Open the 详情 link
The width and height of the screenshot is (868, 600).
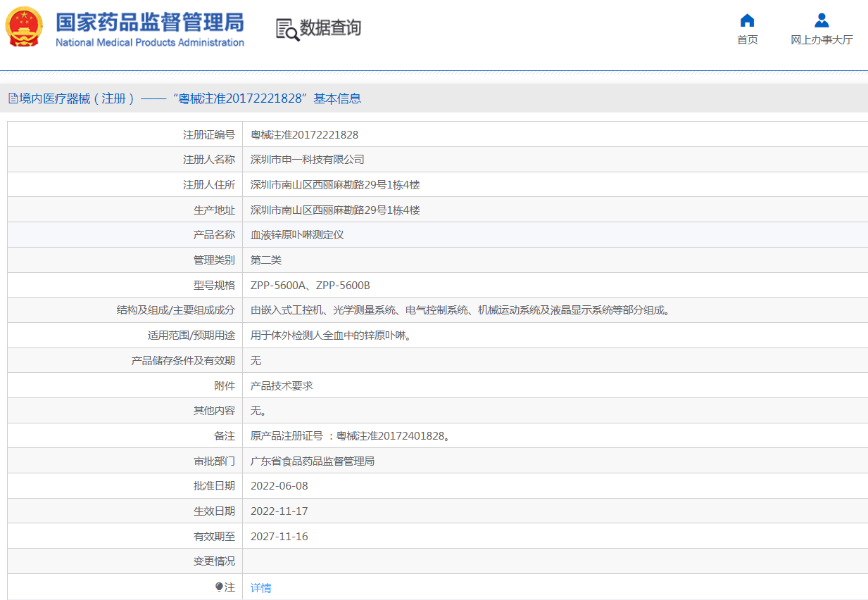(x=261, y=587)
